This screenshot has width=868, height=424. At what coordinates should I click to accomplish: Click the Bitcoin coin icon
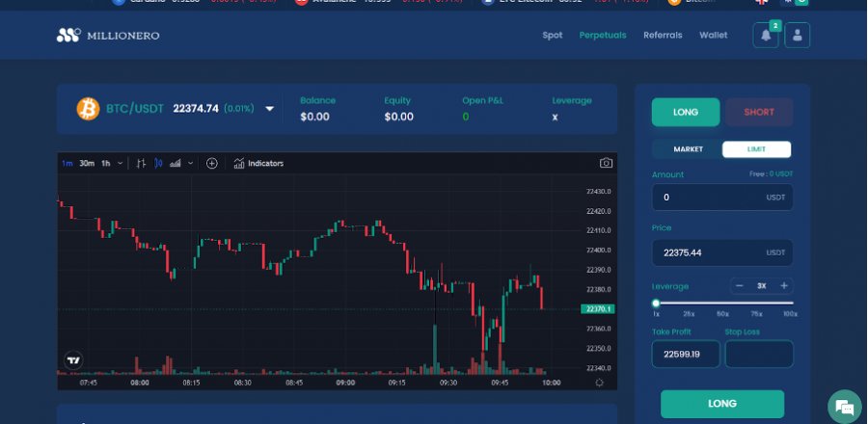click(x=88, y=109)
